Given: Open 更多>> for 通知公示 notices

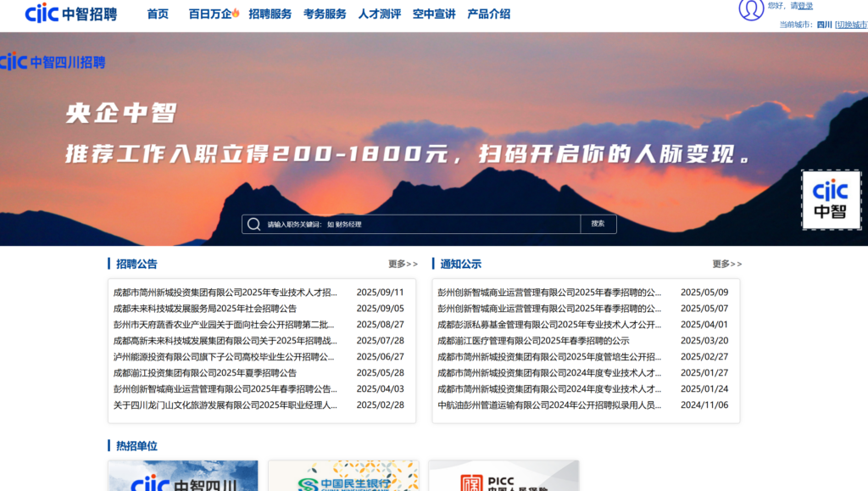Looking at the screenshot, I should point(725,264).
